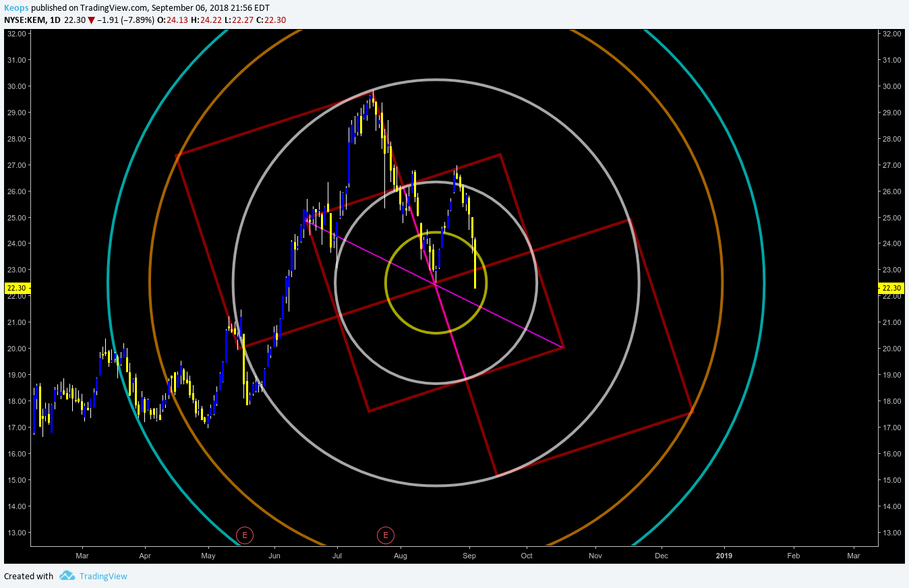Click the 30.00 label on right price axis
The height and width of the screenshot is (588, 909).
click(x=891, y=86)
